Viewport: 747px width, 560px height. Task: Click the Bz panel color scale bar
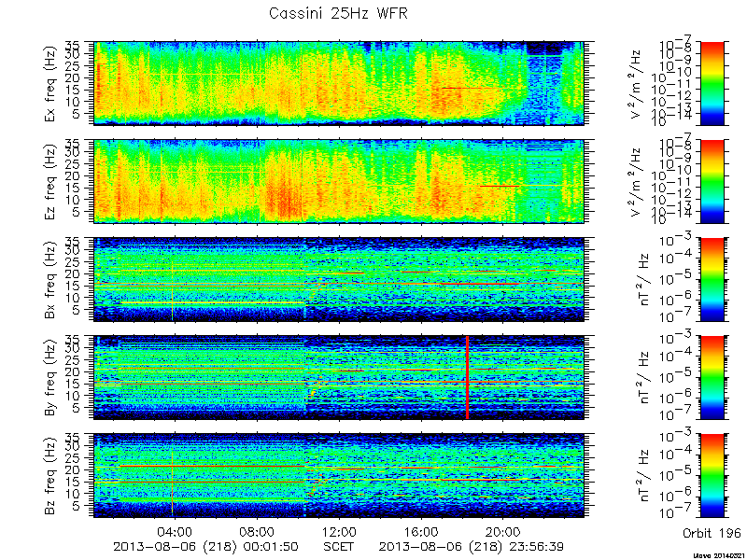coord(712,476)
